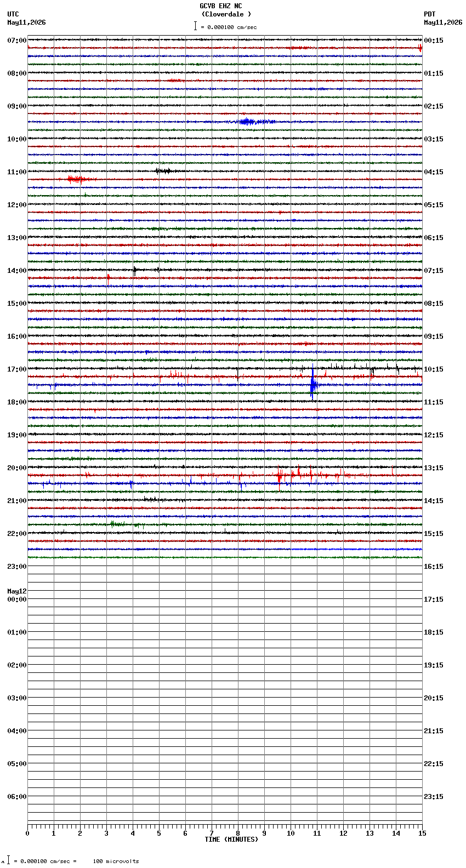The image size is (466, 868).
Task: Click the 21:00 UTC row label
Action: [x=17, y=501]
